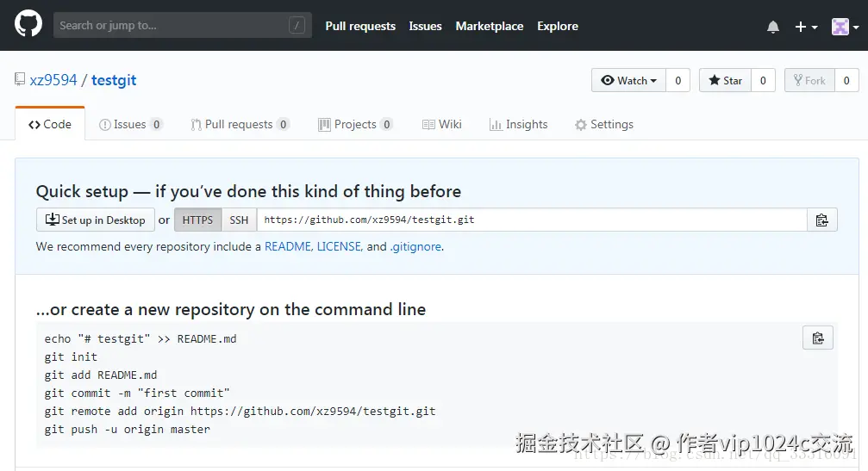
Task: Expand the plus create-new dropdown
Action: [x=806, y=27]
